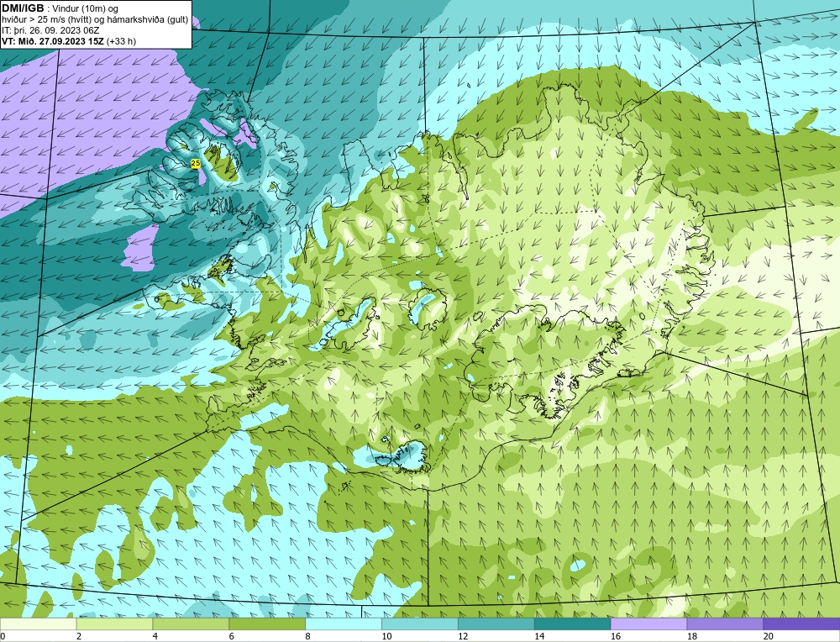Click the 0–2 m/s pale yellow legend swatch
The height and width of the screenshot is (642, 840).
(38, 624)
